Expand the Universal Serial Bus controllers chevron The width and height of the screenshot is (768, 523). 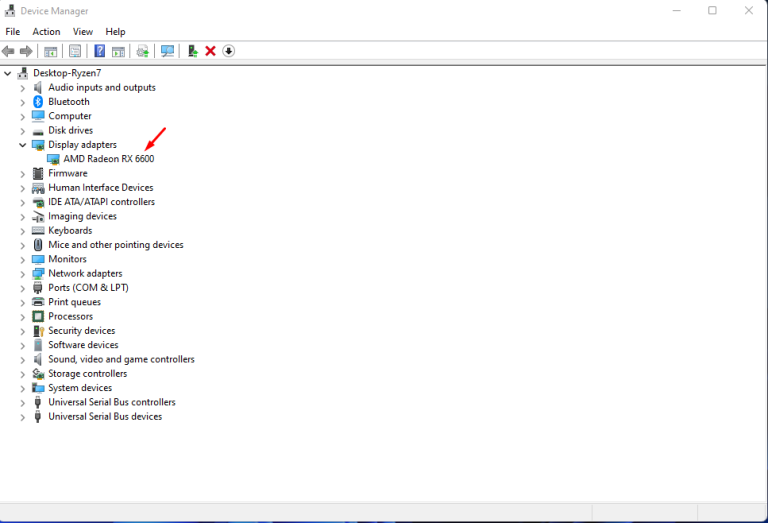click(23, 403)
